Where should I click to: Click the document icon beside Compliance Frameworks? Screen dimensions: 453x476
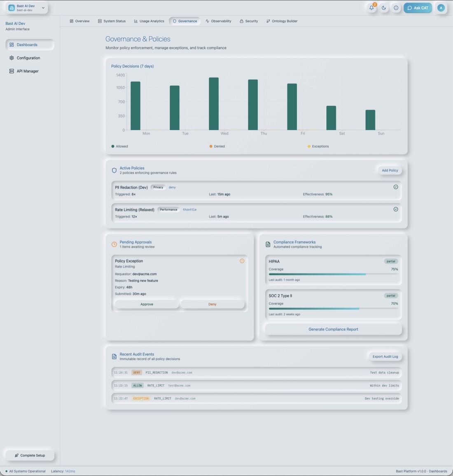click(x=268, y=244)
